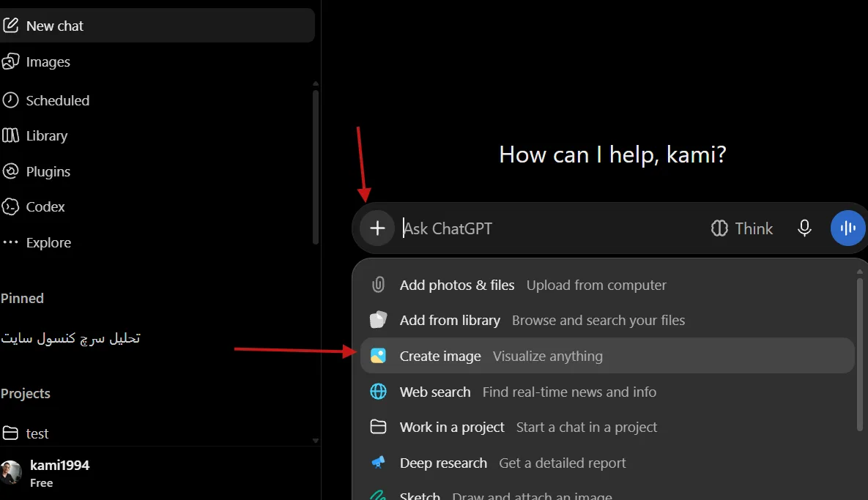Choose Work in a project option
Image resolution: width=868 pixels, height=500 pixels.
point(607,427)
